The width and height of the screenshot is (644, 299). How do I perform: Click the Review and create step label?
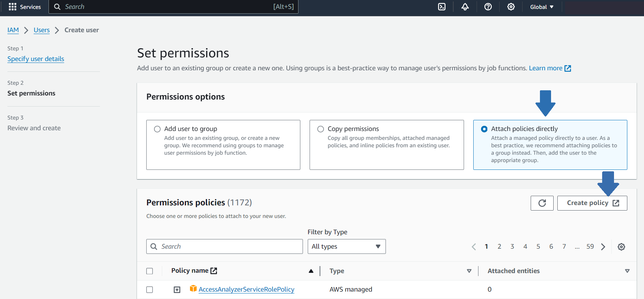pyautogui.click(x=34, y=128)
